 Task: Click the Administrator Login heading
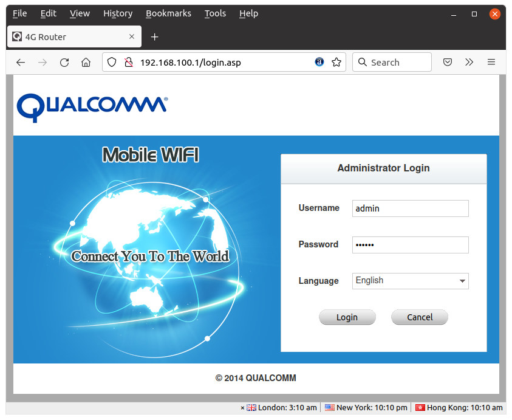pyautogui.click(x=383, y=168)
